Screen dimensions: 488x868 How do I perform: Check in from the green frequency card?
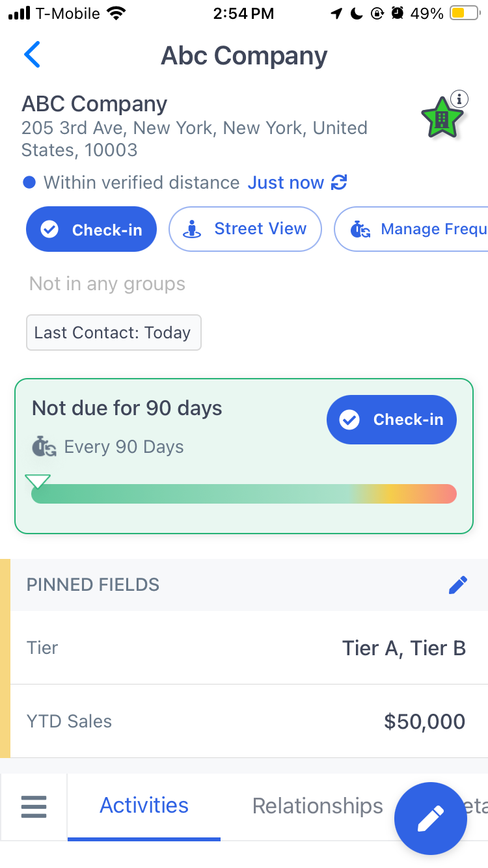coord(392,420)
